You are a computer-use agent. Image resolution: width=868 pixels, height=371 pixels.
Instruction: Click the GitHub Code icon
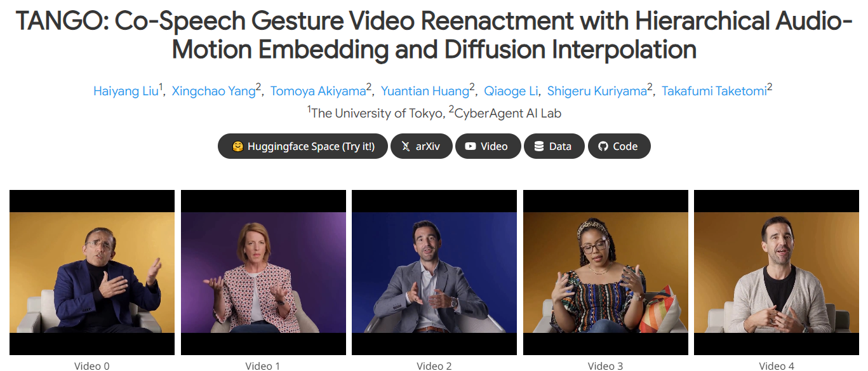coord(603,146)
